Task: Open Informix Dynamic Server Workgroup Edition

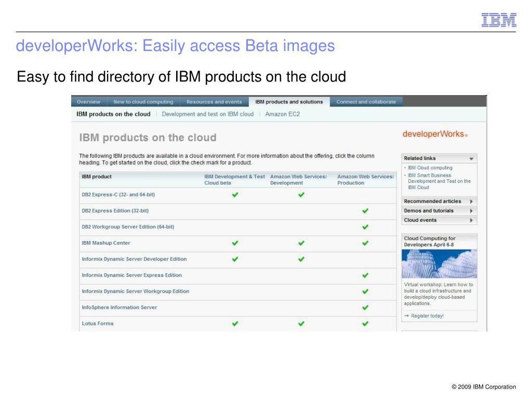Action: [136, 291]
